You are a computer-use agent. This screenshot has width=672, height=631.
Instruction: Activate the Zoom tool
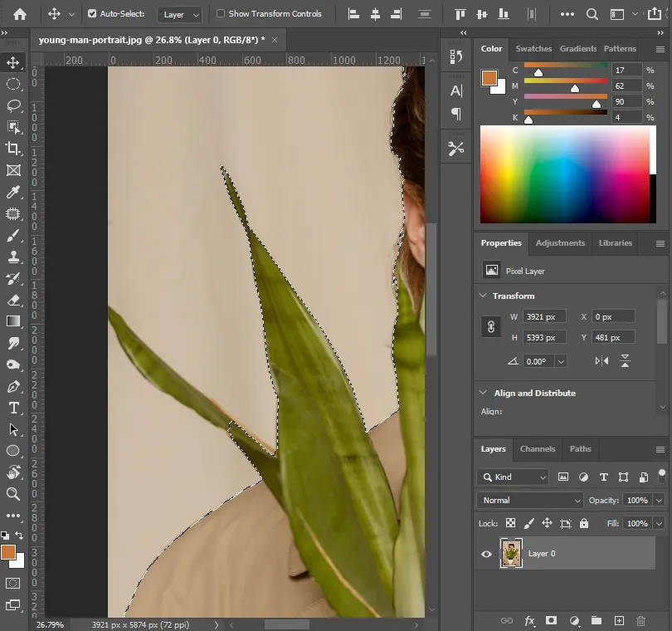[13, 494]
